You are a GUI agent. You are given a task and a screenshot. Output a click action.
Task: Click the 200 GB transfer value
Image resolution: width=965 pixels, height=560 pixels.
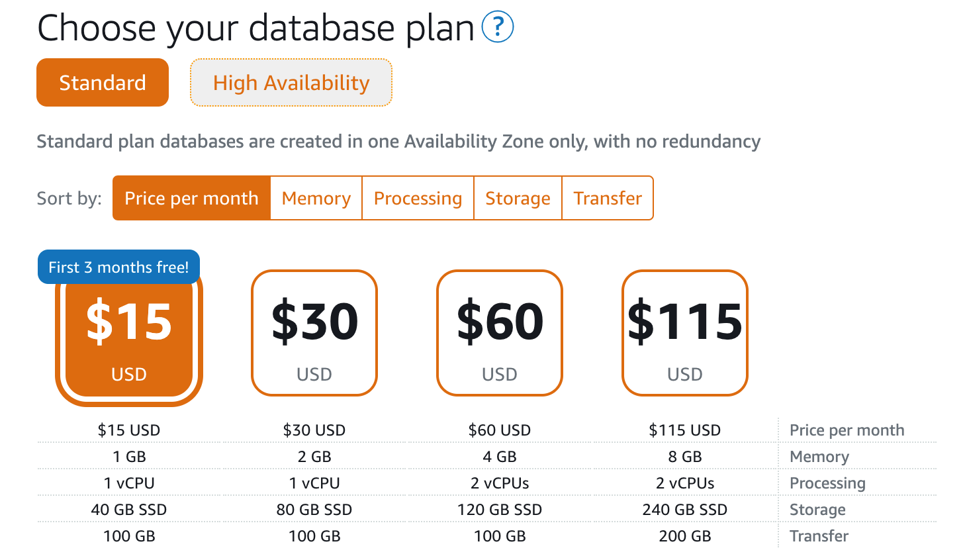(685, 536)
